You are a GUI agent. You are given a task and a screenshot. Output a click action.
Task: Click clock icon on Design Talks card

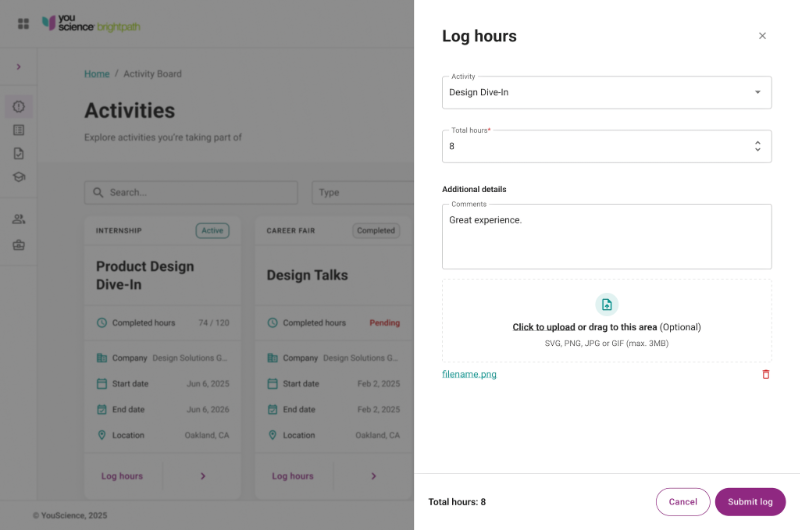[x=273, y=323]
